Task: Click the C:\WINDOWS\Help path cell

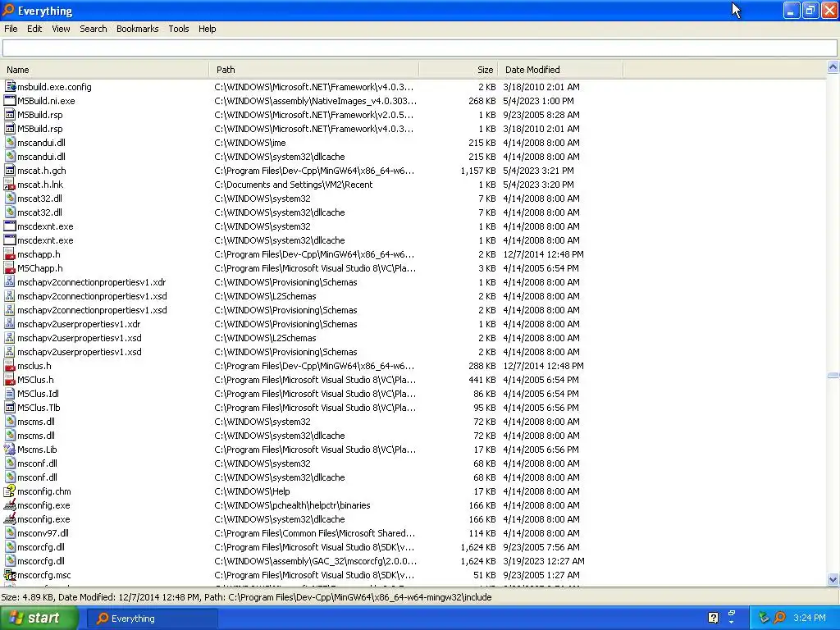Action: [253, 491]
